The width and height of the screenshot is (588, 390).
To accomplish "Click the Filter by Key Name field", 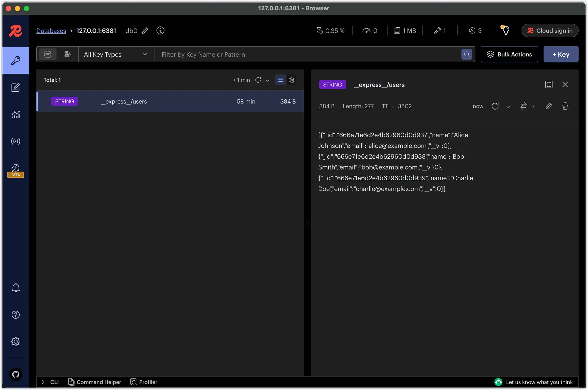I will click(x=308, y=54).
